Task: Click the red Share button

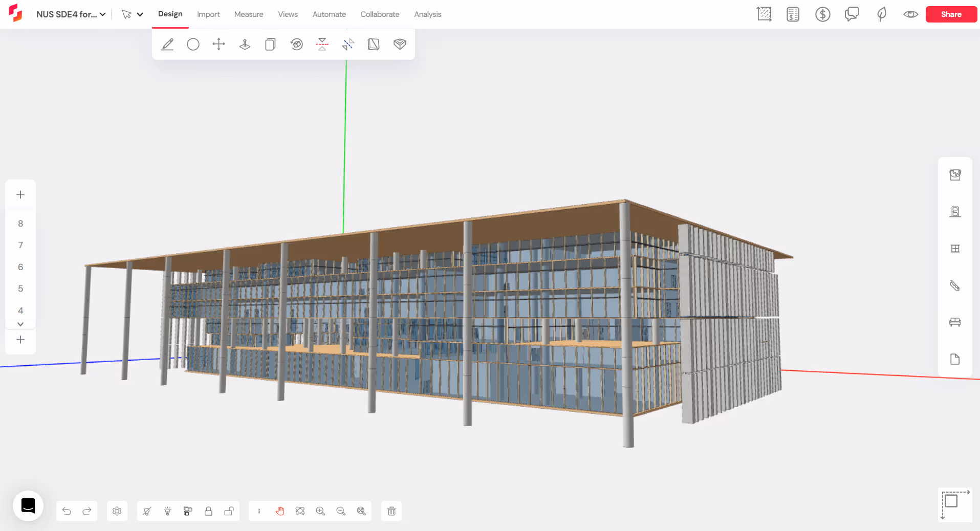Action: click(951, 14)
